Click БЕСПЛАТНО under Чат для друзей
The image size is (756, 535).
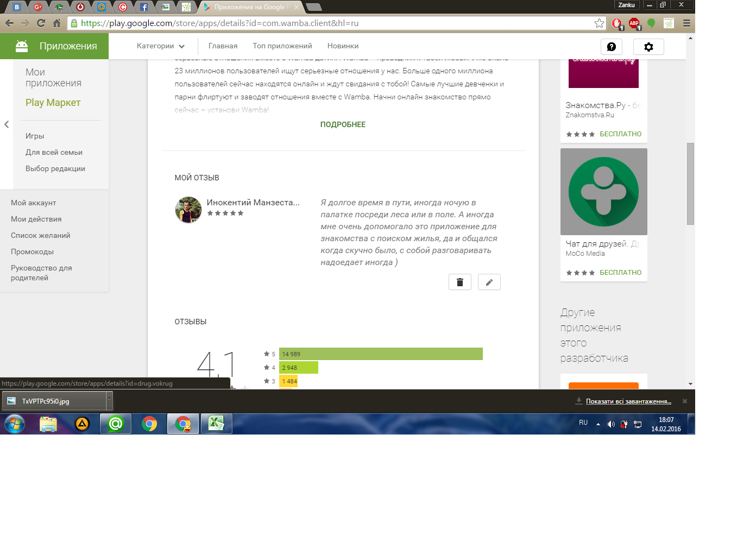coord(620,273)
